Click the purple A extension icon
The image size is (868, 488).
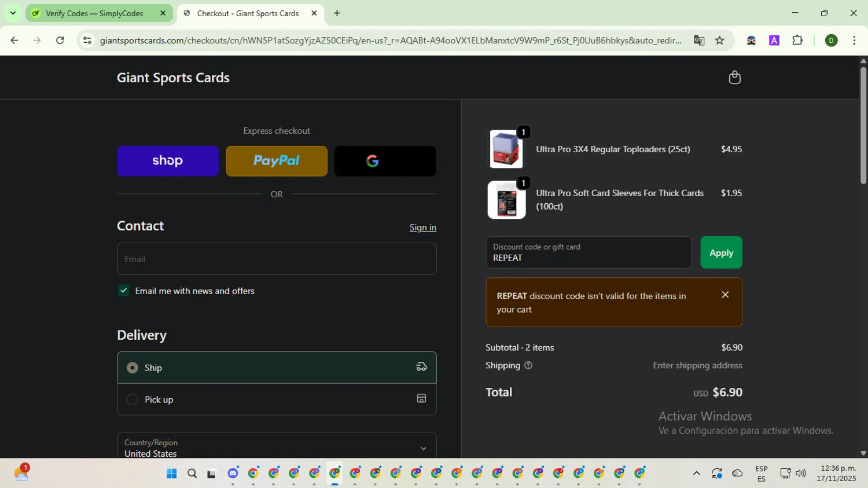coord(774,41)
